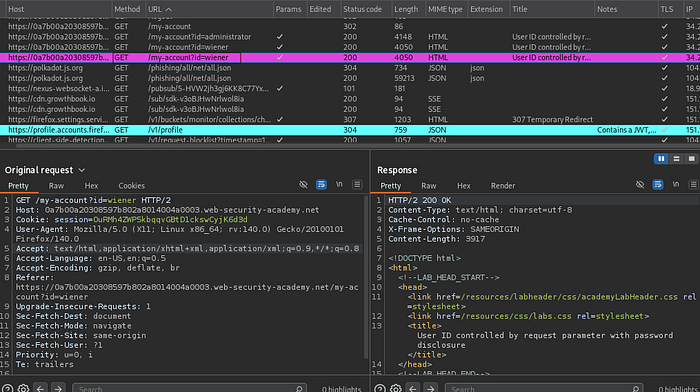Click magnifier icon in request search box

[299, 389]
